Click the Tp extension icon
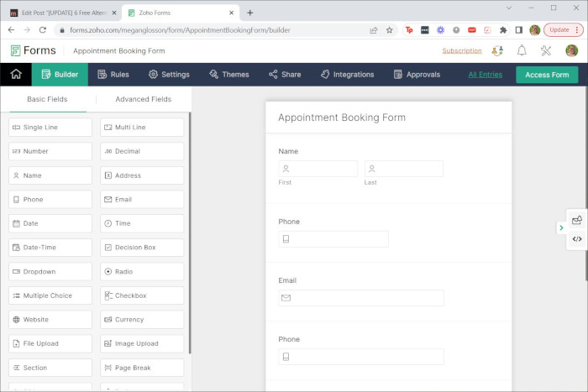Screen dimensions: 588x392 pyautogui.click(x=409, y=30)
